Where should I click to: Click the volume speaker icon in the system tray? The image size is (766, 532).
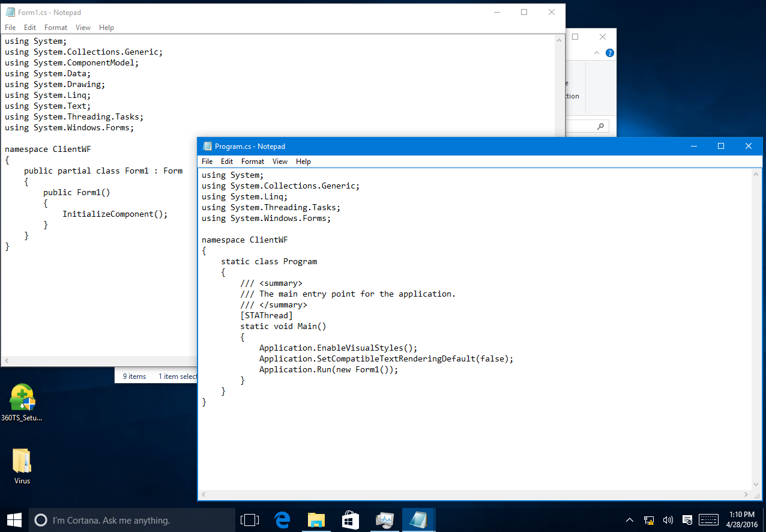click(668, 520)
